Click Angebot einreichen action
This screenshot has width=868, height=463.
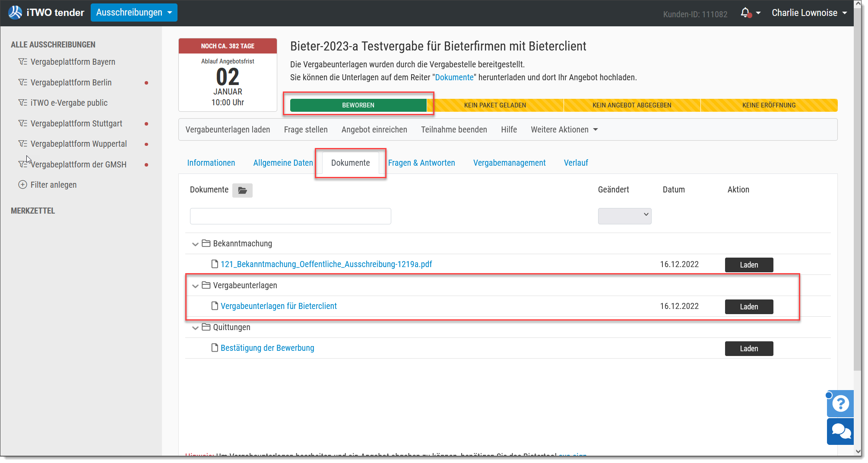374,129
